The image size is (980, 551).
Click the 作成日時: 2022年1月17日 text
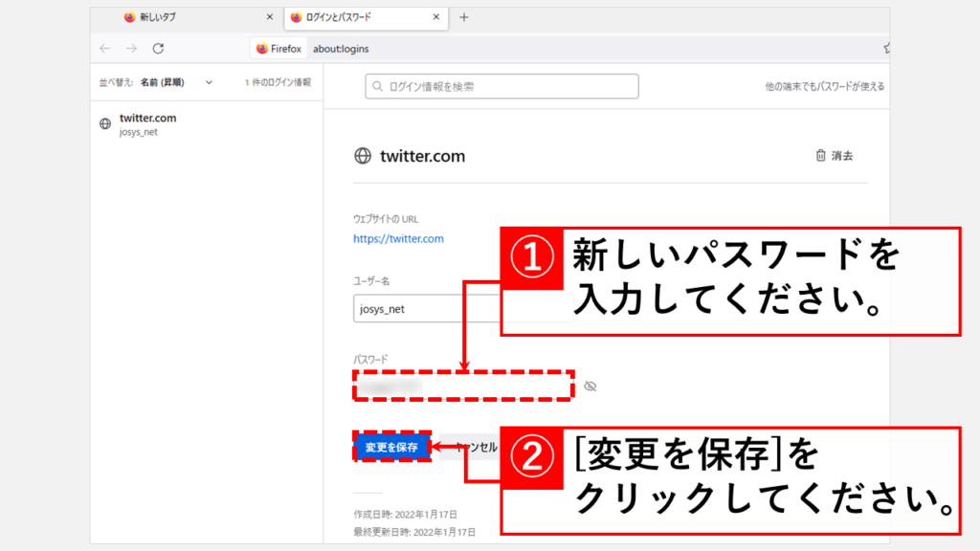pos(405,514)
